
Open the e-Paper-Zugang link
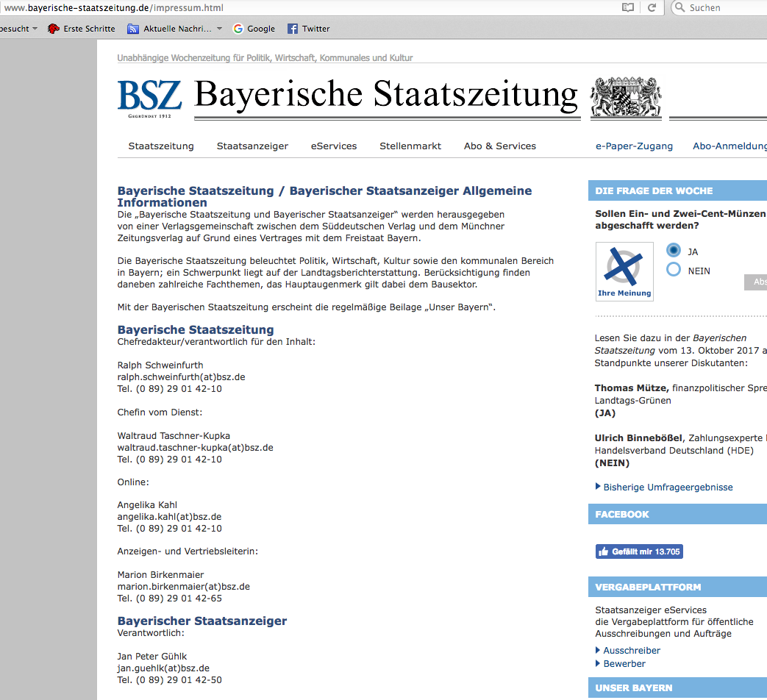[x=634, y=146]
